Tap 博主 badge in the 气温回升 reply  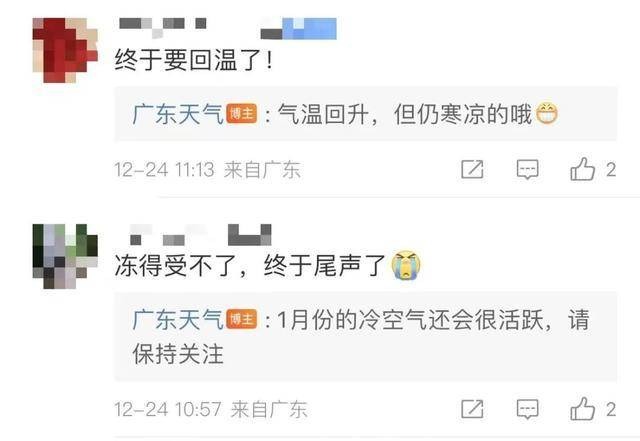[x=242, y=114]
